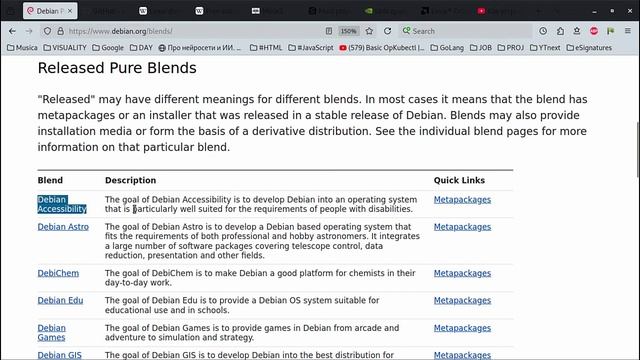
Task: Follow the DebiChem link
Action: tap(58, 273)
